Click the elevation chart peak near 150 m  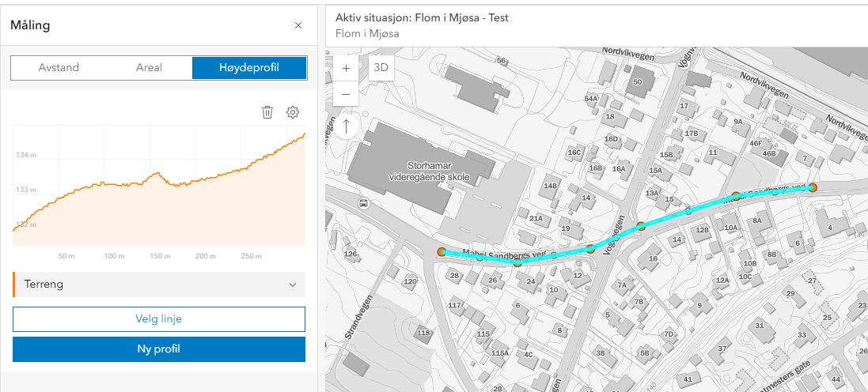coord(157,173)
